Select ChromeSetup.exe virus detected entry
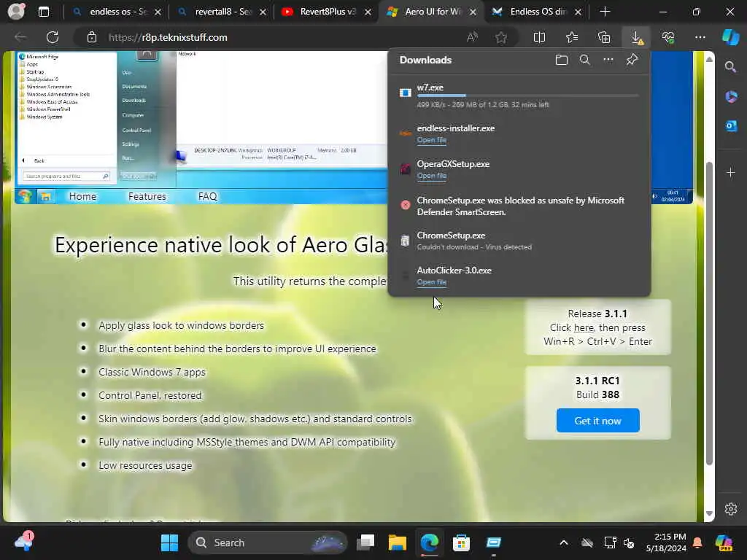The height and width of the screenshot is (560, 747). tap(519, 241)
